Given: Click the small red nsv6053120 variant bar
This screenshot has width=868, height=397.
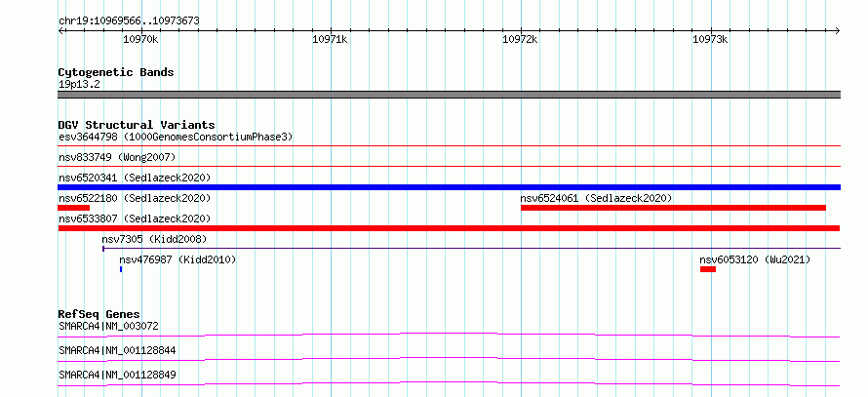Looking at the screenshot, I should coord(707,269).
